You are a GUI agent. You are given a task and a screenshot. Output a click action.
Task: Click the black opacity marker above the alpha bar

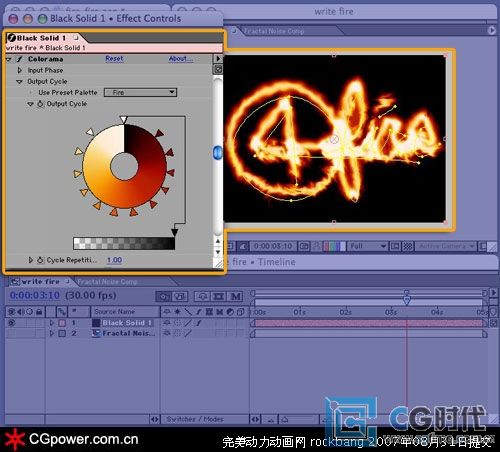click(x=174, y=232)
